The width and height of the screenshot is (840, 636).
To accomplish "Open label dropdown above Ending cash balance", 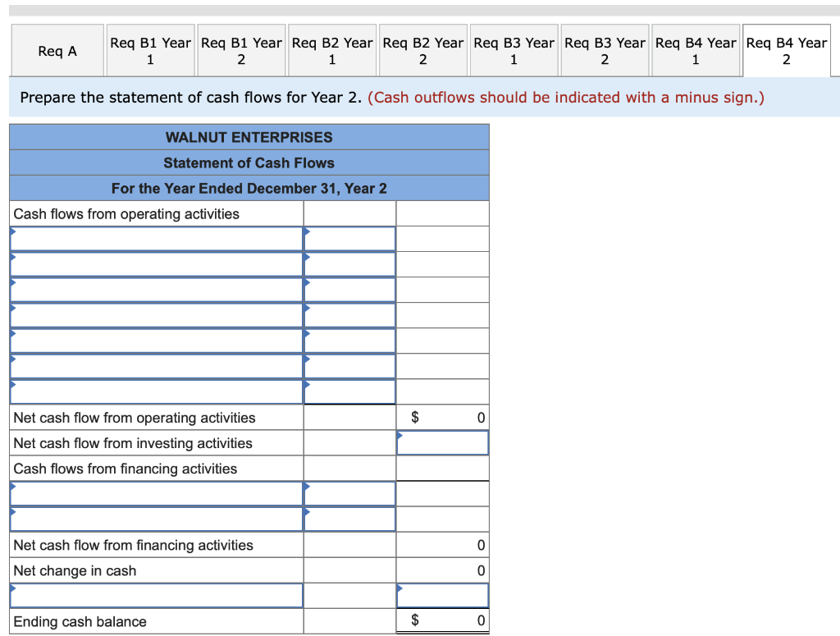I will tap(156, 595).
